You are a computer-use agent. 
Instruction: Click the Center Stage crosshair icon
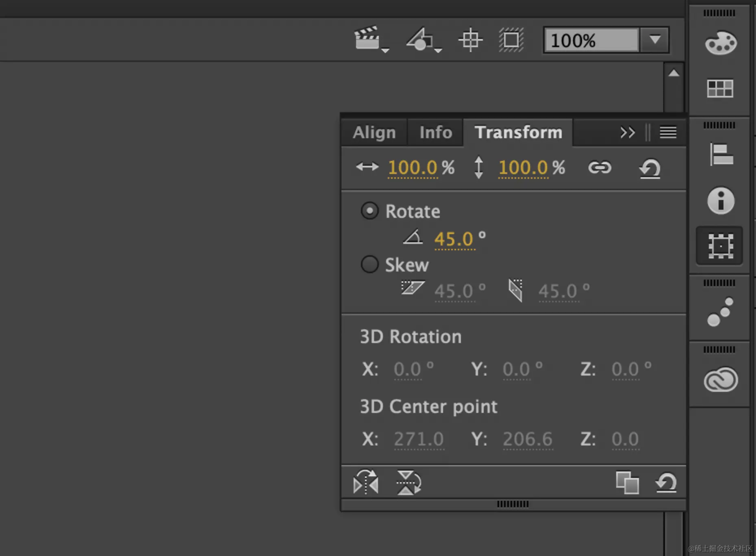tap(470, 40)
